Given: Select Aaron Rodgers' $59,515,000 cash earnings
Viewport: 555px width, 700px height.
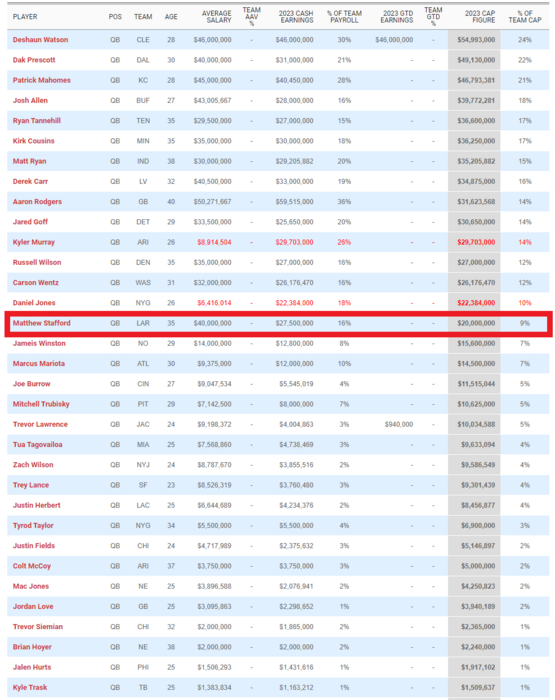Looking at the screenshot, I should (x=294, y=201).
